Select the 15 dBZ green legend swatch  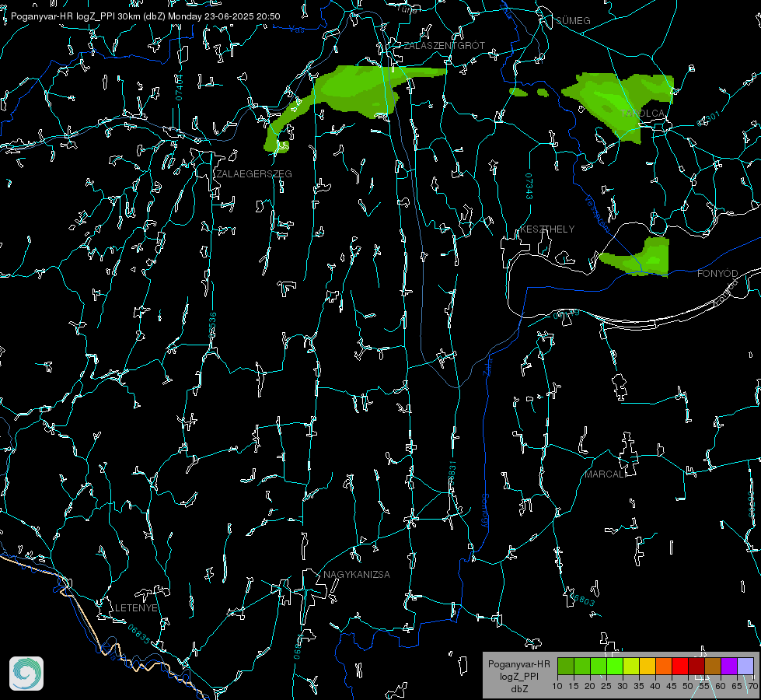click(x=582, y=666)
